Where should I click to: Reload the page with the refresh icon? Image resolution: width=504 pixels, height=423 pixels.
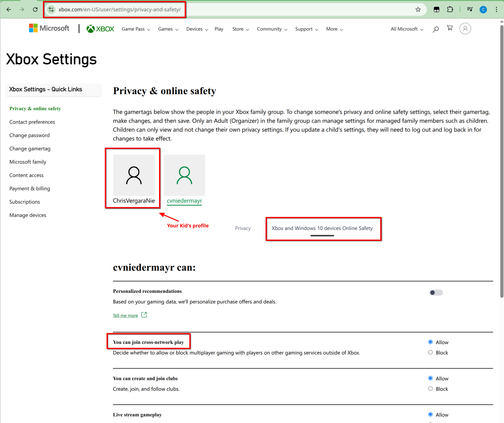35,10
